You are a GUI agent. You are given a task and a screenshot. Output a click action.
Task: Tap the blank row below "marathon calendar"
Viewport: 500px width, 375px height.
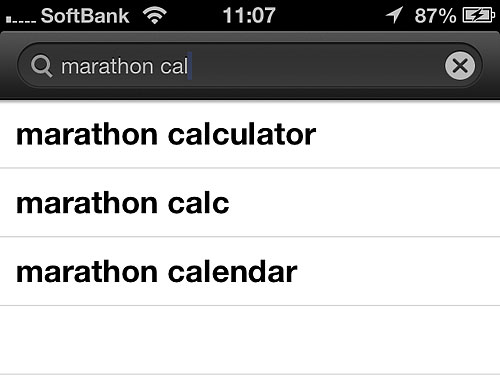point(250,340)
